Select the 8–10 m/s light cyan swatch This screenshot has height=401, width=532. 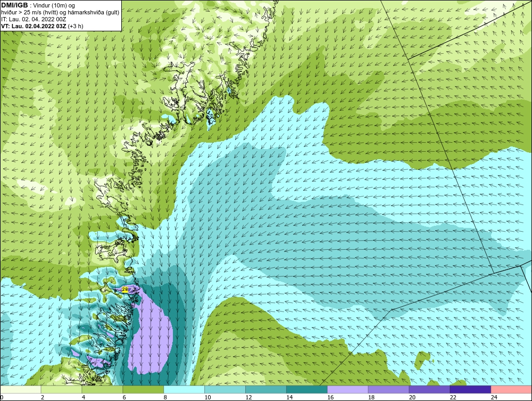[184, 389]
